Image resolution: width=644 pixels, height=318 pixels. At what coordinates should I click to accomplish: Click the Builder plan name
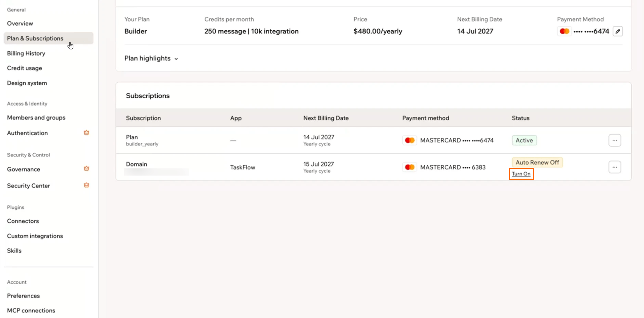pos(135,31)
